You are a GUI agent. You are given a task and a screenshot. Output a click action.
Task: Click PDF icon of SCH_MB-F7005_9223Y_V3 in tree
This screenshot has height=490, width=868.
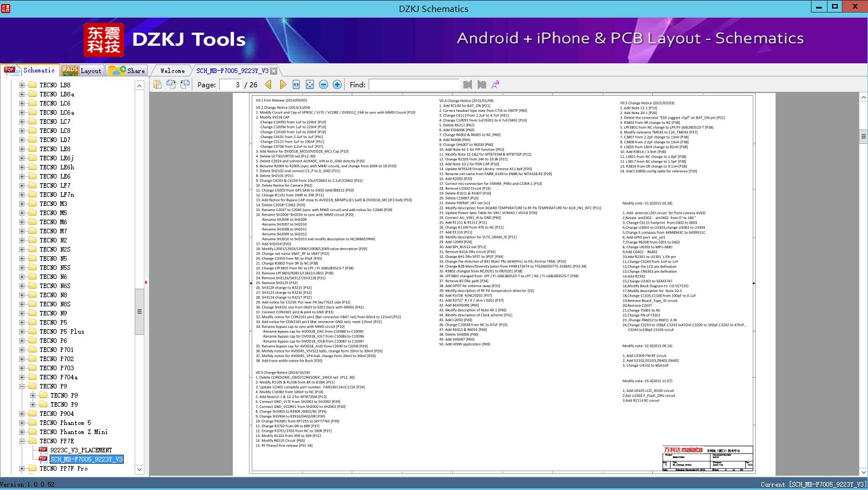(x=43, y=459)
